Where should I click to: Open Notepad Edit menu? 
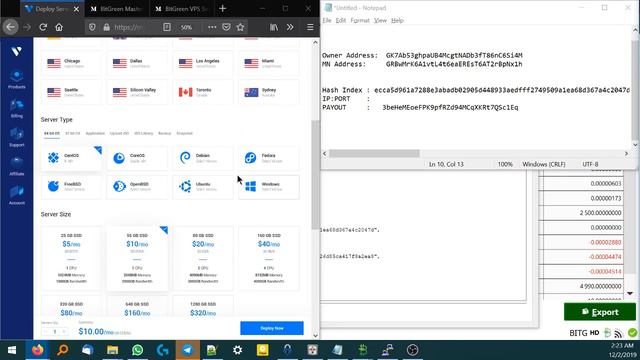(341, 20)
